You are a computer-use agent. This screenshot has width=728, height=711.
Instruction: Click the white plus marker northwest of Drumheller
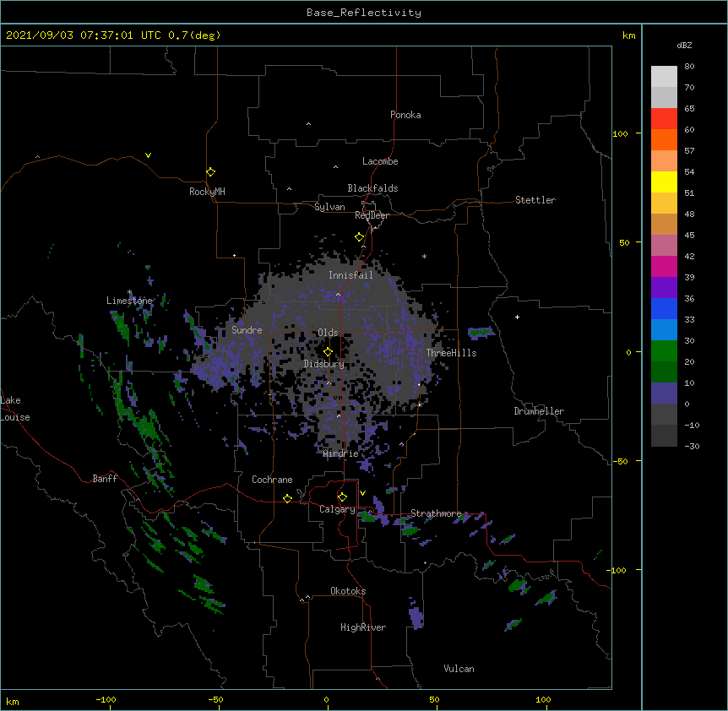point(517,317)
